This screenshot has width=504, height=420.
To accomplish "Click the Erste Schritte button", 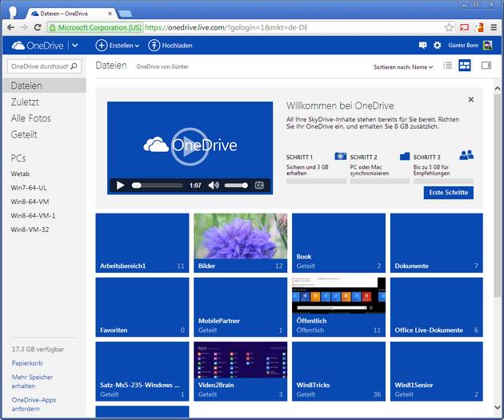I will [448, 193].
